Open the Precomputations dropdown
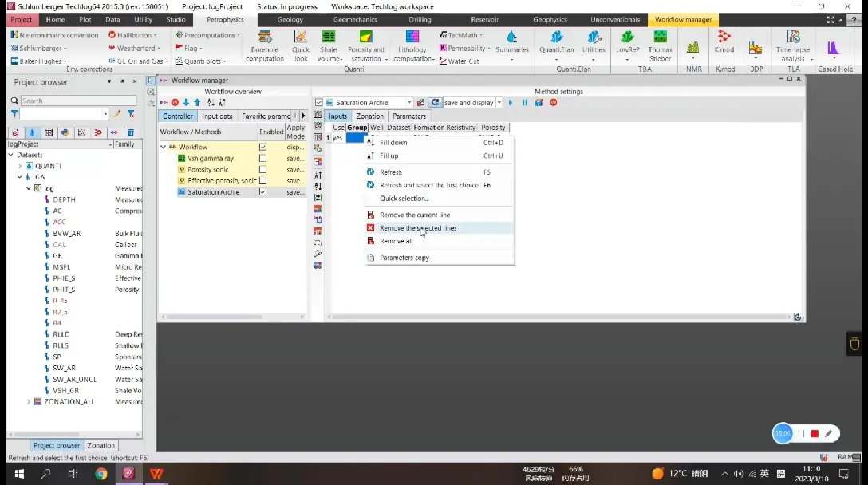Viewport: 868px width, 485px height. click(x=207, y=35)
